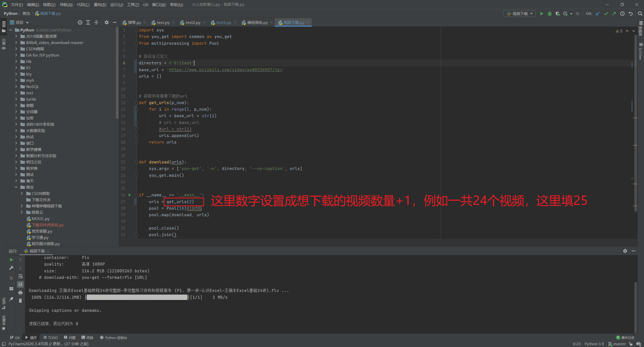Image resolution: width=644 pixels, height=347 pixels.
Task: Switch to test2.py editor tab
Action: coord(193,23)
